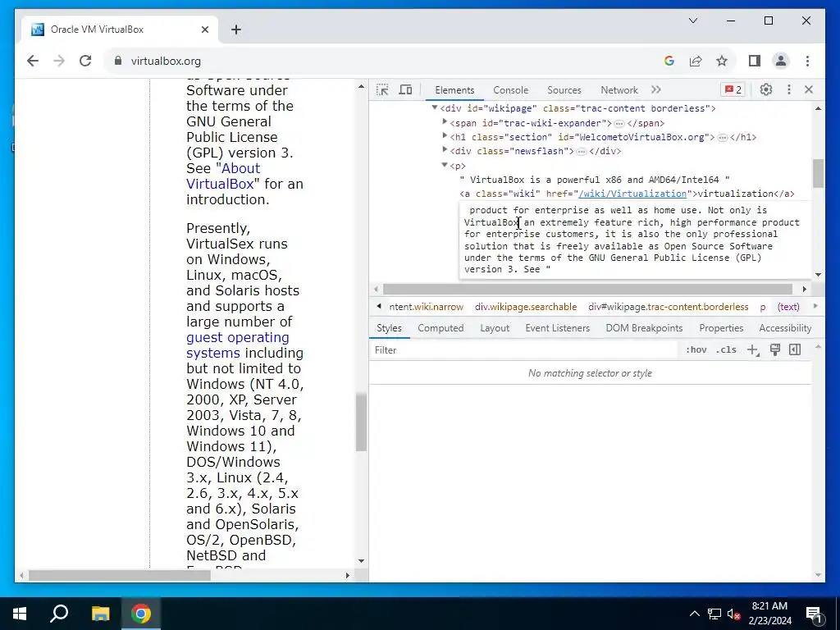This screenshot has height=630, width=840.
Task: Click the page horizontal scrollbar thumb
Action: coord(120,575)
